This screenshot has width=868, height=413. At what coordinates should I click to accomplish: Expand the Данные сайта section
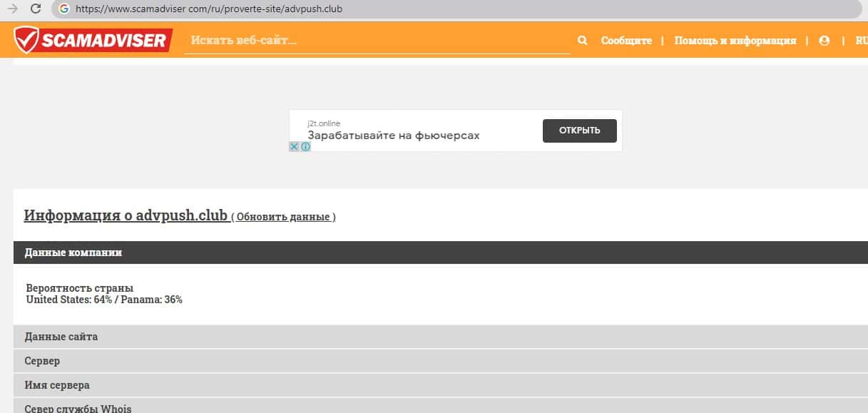(440, 337)
